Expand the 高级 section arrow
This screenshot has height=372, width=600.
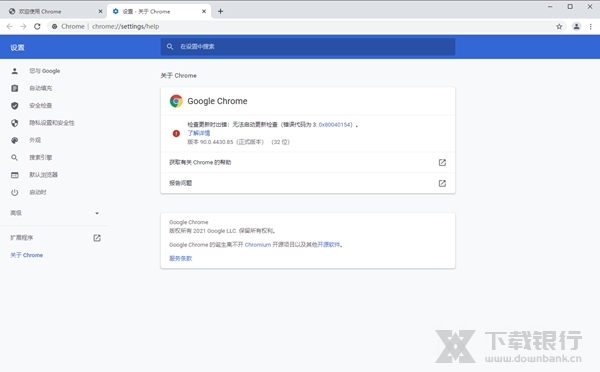tap(97, 213)
